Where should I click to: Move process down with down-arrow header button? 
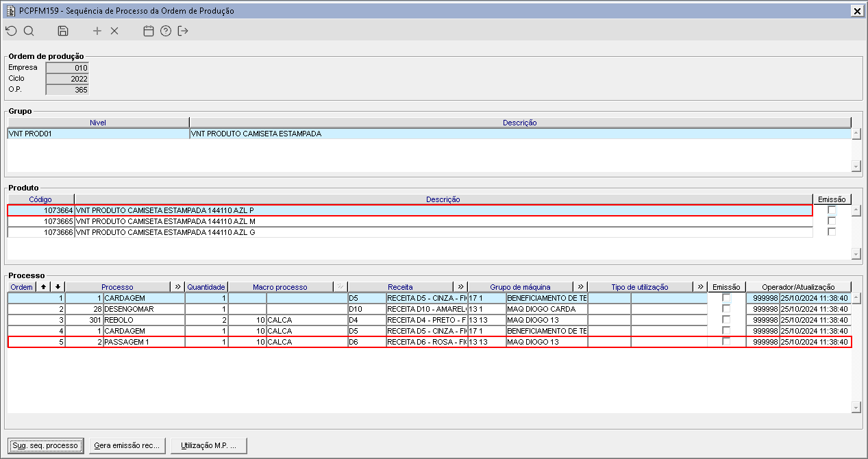pos(58,287)
